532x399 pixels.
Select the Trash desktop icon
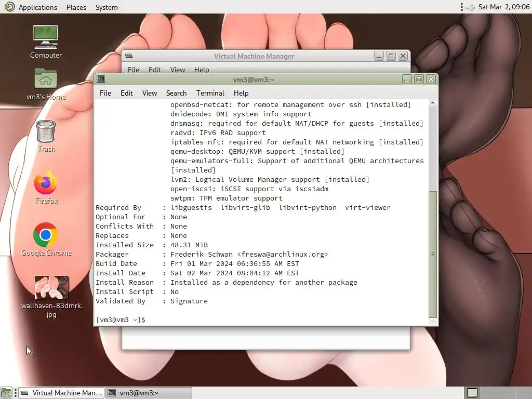point(46,136)
